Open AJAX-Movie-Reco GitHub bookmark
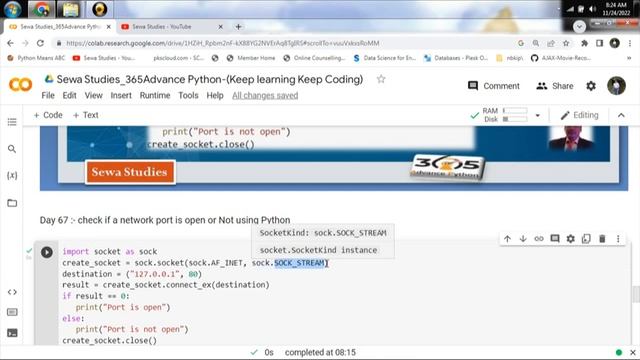 point(561,58)
